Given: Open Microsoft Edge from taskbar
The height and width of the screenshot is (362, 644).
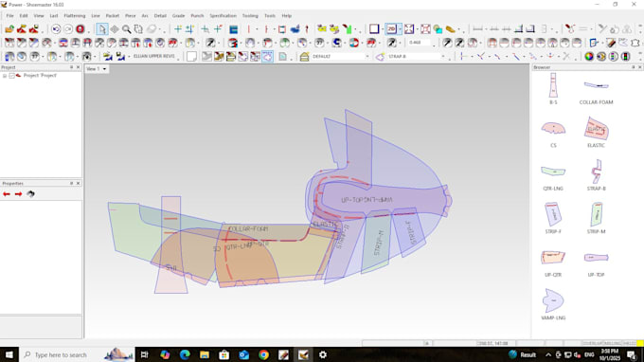Looking at the screenshot, I should click(185, 354).
